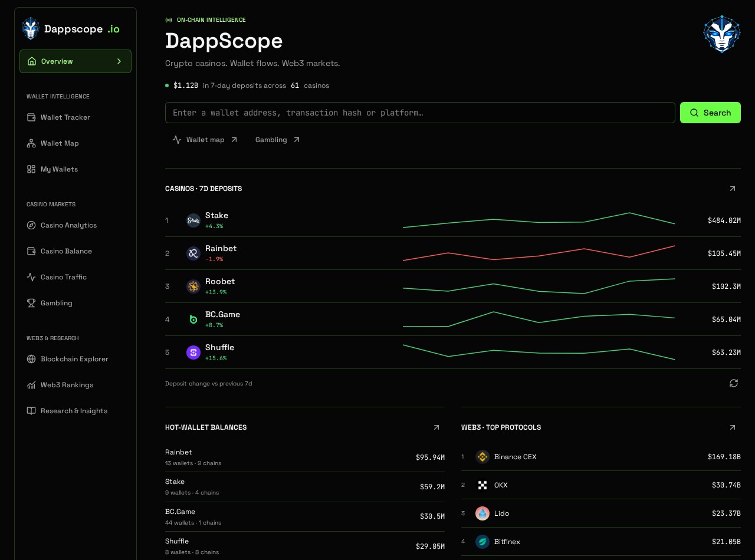Click the Binance CEX logo icon
This screenshot has height=560, width=755.
pos(482,457)
